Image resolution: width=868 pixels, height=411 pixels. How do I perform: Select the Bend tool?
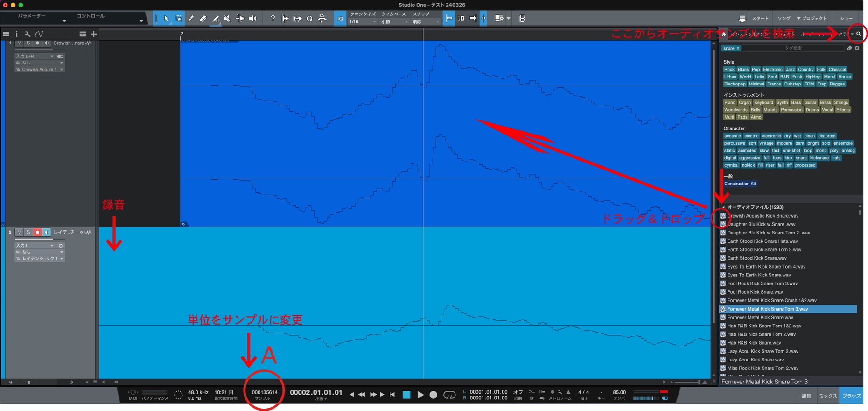[239, 19]
